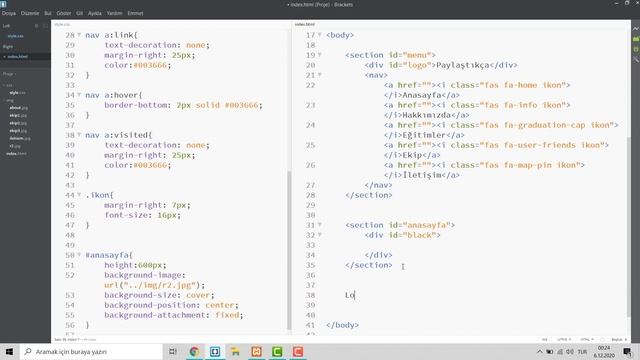The height and width of the screenshot is (360, 640).
Task: Open green Camtasia taskbar icon
Action: click(x=277, y=351)
